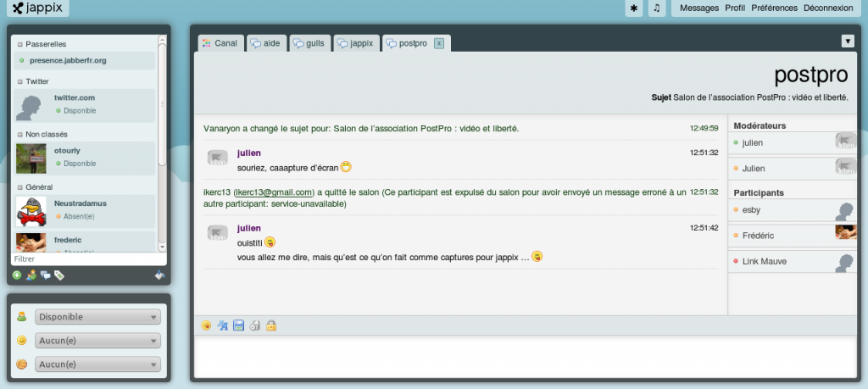The image size is (868, 389).
Task: Open Neustradamus contact chat
Action: coord(84,211)
